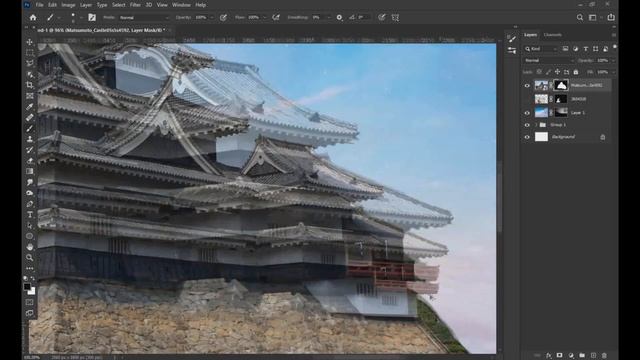Open the Flow dropdown in options bar

264,18
